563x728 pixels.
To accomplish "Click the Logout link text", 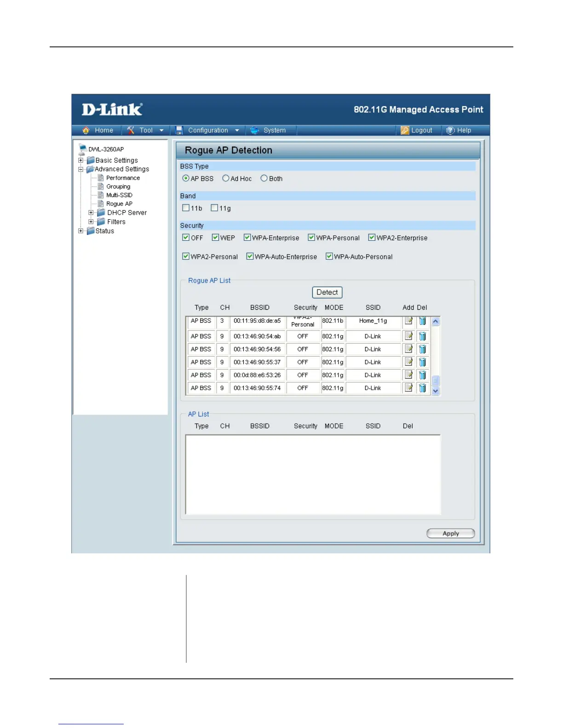I will pos(422,131).
